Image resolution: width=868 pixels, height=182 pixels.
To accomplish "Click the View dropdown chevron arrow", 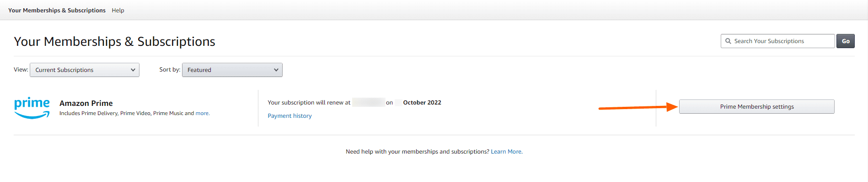I will coord(133,70).
